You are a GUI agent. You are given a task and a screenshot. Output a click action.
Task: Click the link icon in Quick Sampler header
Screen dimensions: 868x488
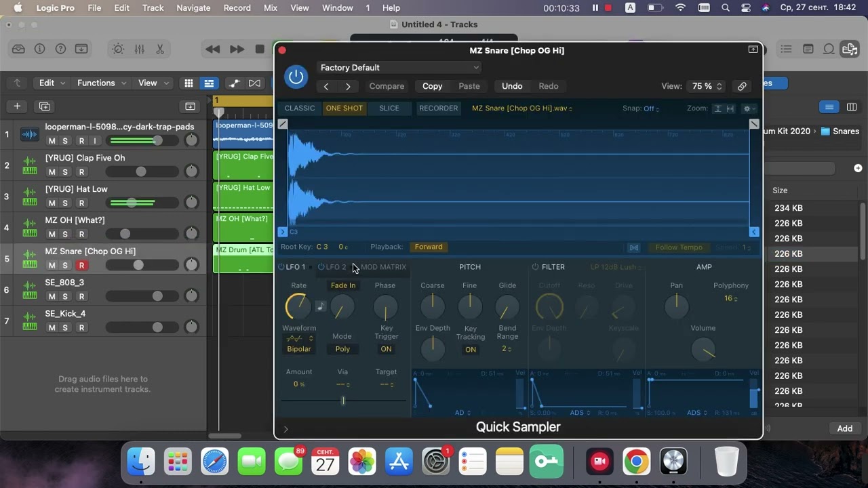[x=742, y=86]
